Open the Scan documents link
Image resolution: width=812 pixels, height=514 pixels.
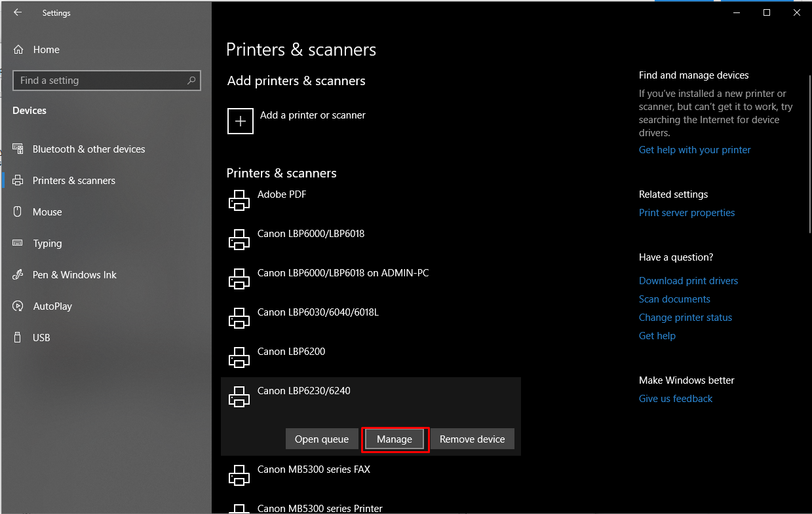[x=674, y=299]
